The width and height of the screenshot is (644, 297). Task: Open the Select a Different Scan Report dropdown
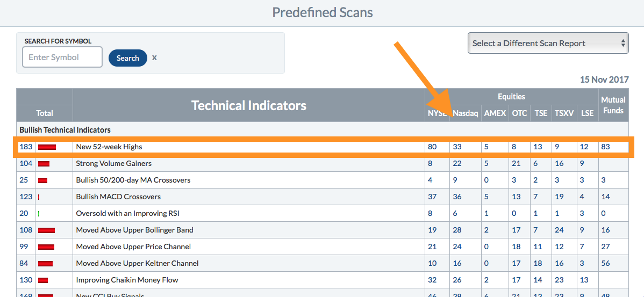pyautogui.click(x=548, y=44)
